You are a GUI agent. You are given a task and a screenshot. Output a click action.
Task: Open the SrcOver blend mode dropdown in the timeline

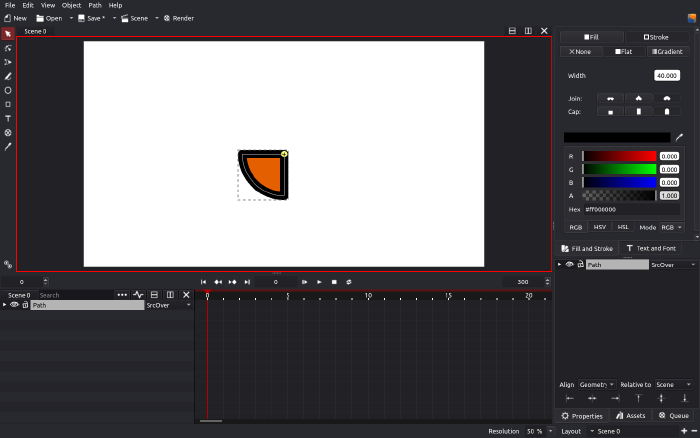(168, 305)
